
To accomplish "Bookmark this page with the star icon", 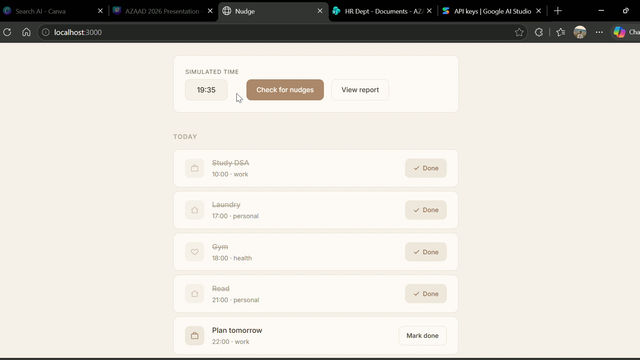I will tap(519, 32).
